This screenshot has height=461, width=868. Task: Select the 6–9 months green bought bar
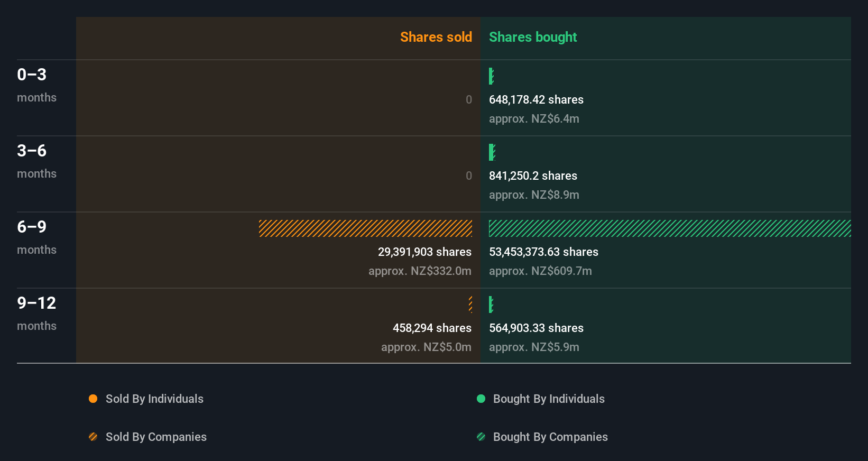[670, 228]
